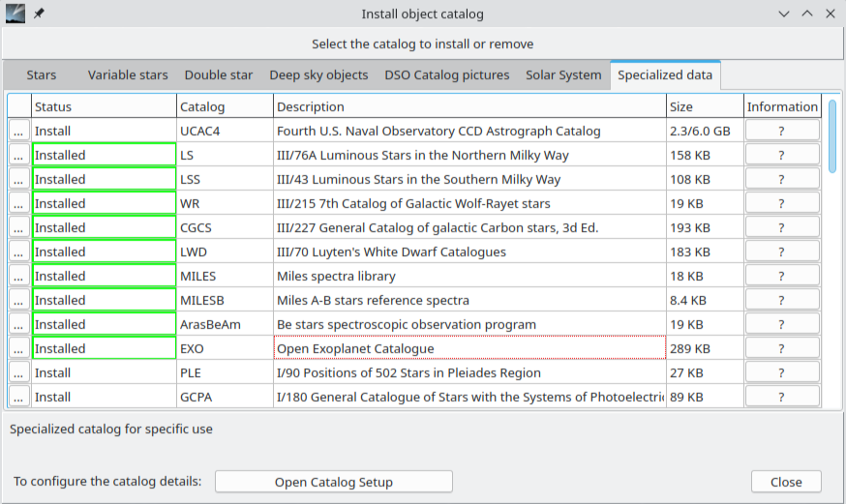
Task: Select the 'Miles spectra library' description cell
Action: coord(469,276)
